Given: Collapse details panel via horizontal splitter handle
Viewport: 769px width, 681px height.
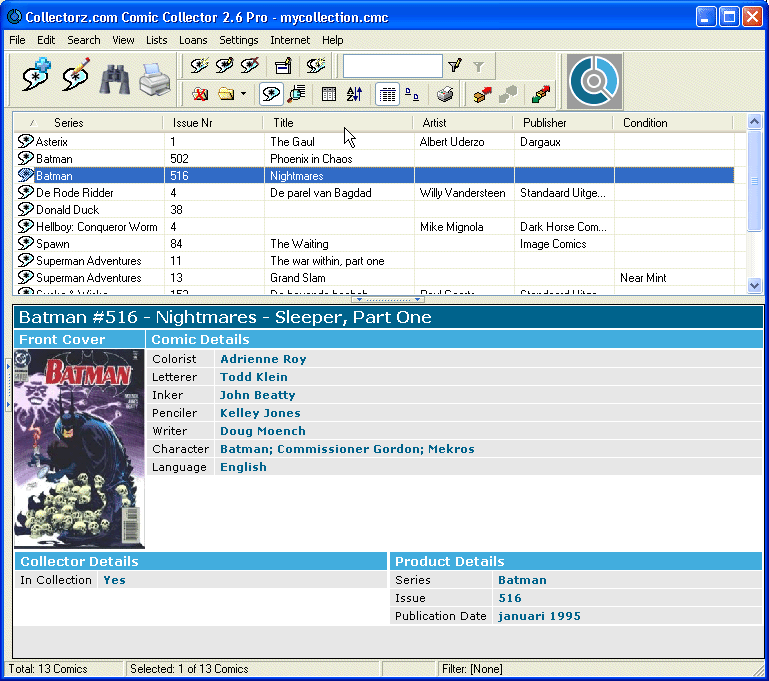Looking at the screenshot, I should click(x=387, y=299).
